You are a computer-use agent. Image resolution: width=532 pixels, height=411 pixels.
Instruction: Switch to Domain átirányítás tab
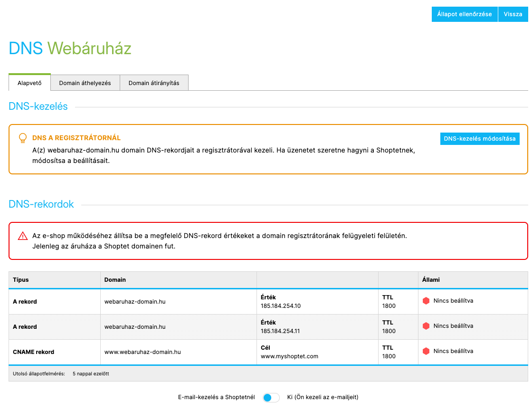[x=154, y=83]
